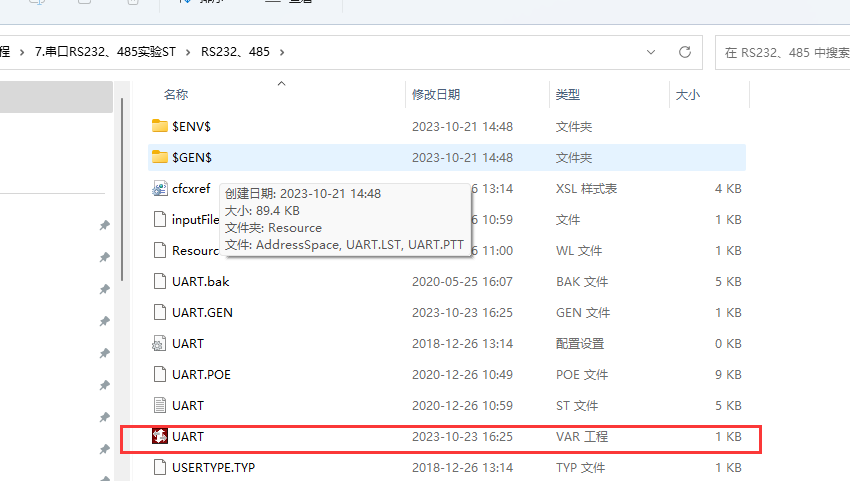Select the UART name in the VAR 工程 row
Image resolution: width=850 pixels, height=501 pixels.
[x=188, y=436]
